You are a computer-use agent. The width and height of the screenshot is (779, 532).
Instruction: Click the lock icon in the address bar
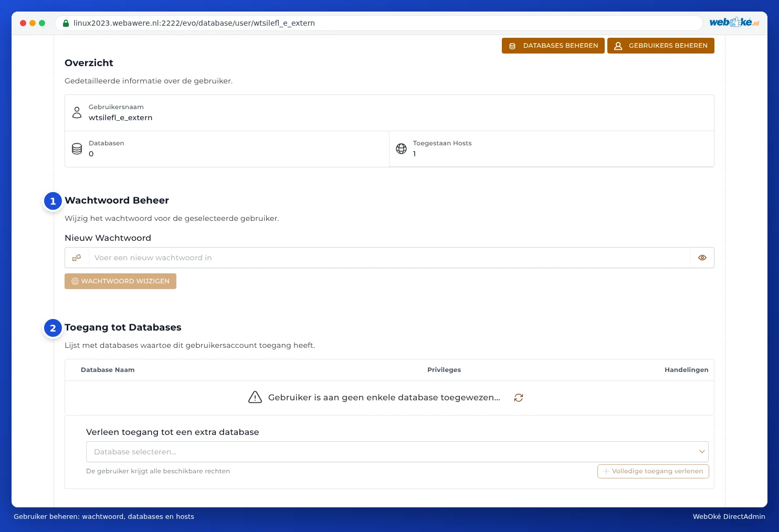66,23
